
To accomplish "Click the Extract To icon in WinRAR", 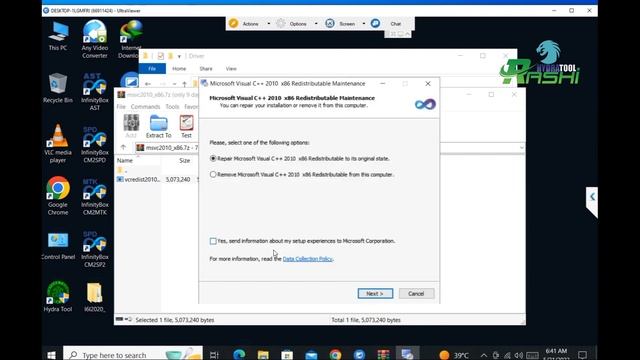I will (x=158, y=126).
